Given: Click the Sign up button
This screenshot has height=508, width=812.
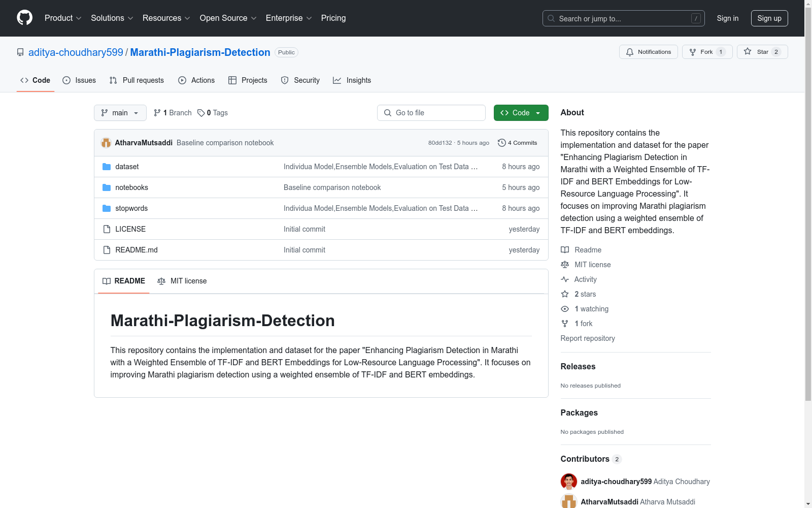Looking at the screenshot, I should pyautogui.click(x=769, y=18).
